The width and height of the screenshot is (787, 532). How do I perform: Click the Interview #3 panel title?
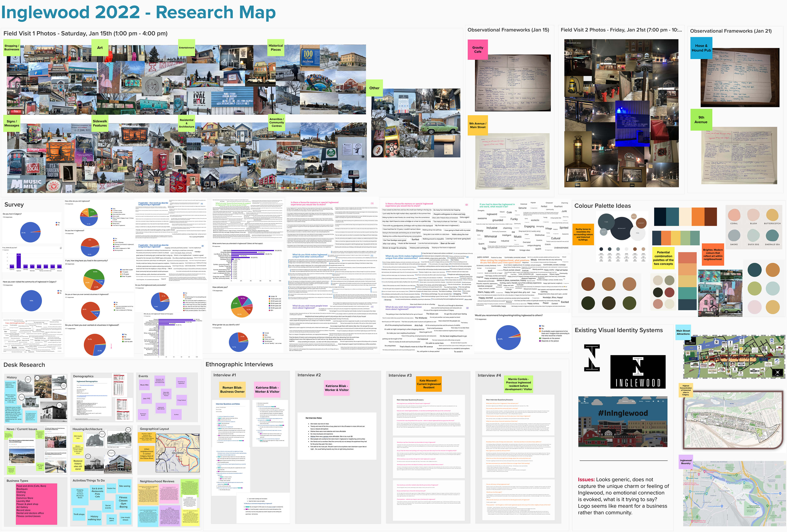point(400,375)
